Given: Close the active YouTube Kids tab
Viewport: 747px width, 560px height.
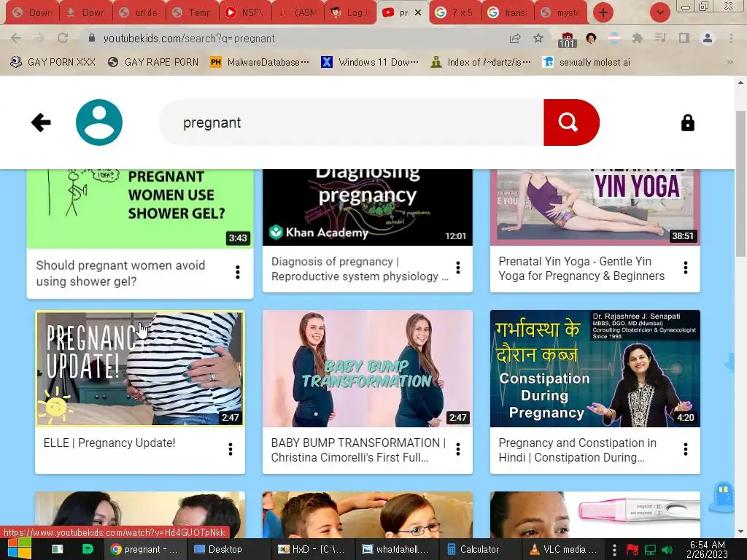Looking at the screenshot, I should tap(418, 13).
